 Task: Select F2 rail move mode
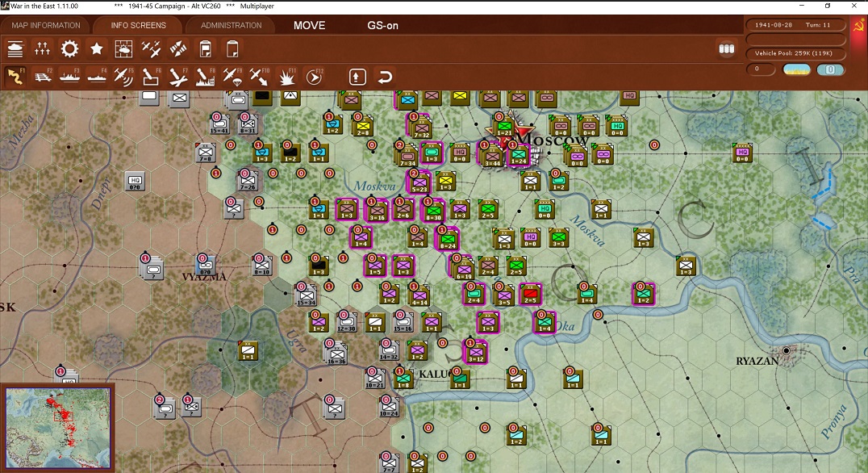[42, 77]
